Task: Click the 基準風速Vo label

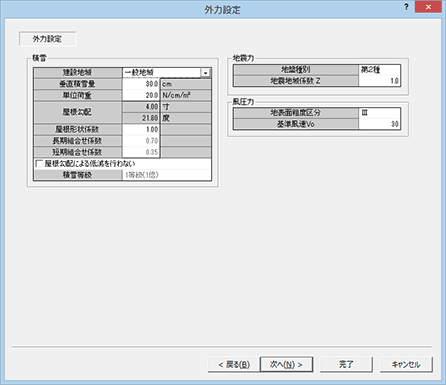Action: 296,124
